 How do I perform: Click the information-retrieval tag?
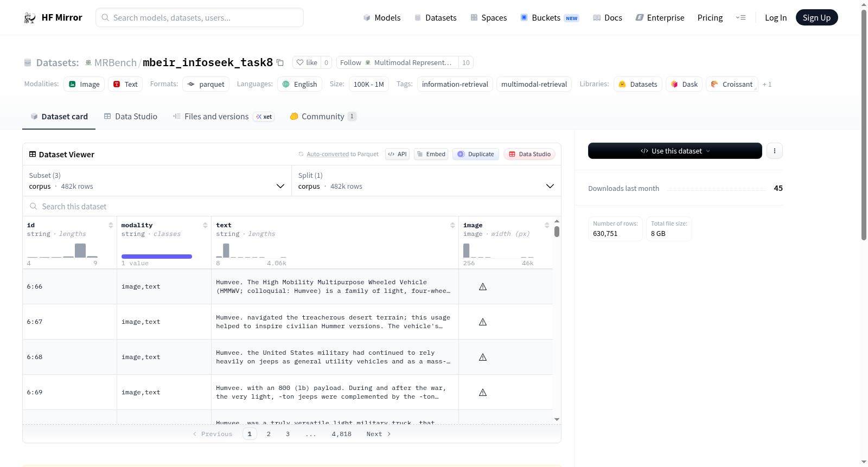click(x=455, y=84)
